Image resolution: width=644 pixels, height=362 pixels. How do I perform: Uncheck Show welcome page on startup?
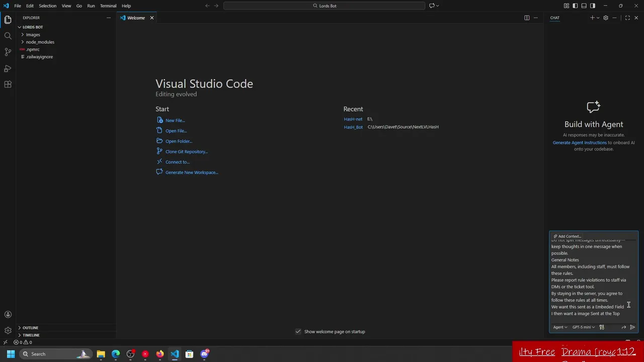click(x=298, y=331)
